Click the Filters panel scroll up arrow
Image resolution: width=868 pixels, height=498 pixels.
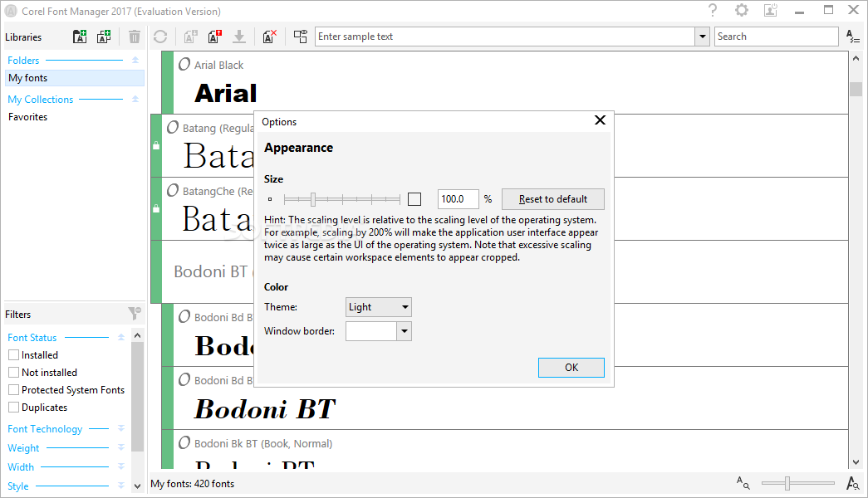(x=137, y=335)
